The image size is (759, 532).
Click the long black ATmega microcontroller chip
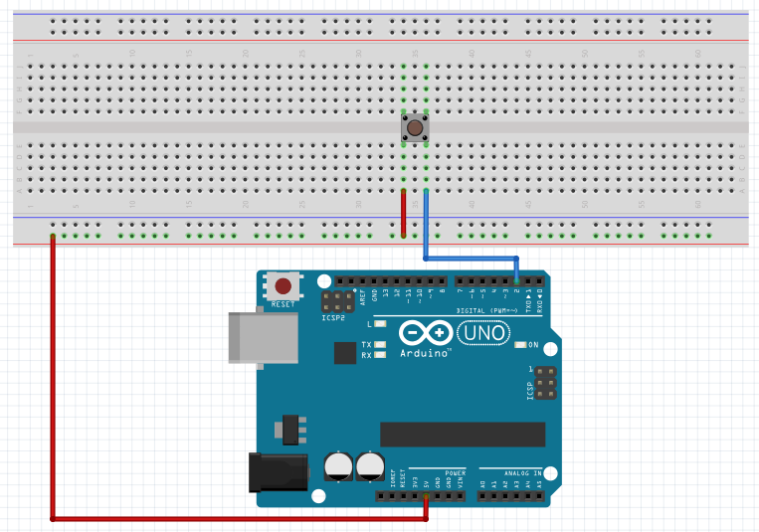point(463,435)
